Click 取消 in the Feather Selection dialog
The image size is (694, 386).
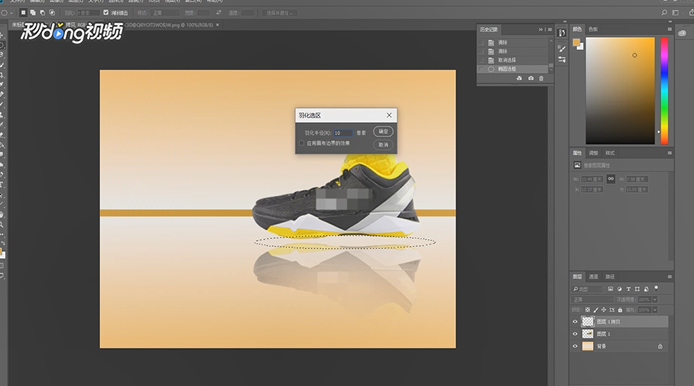[383, 145]
